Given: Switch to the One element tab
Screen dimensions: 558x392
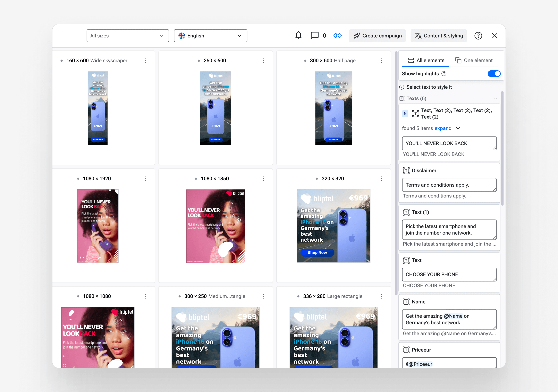Looking at the screenshot, I should pos(474,60).
